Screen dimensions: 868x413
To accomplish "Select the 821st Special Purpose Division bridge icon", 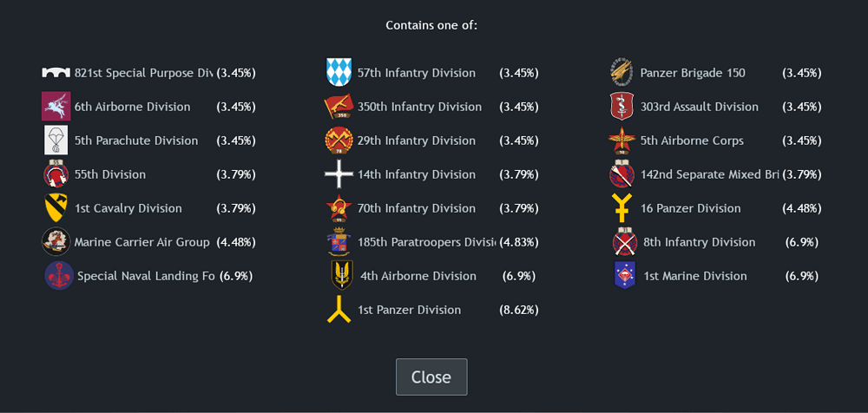I will click(56, 73).
